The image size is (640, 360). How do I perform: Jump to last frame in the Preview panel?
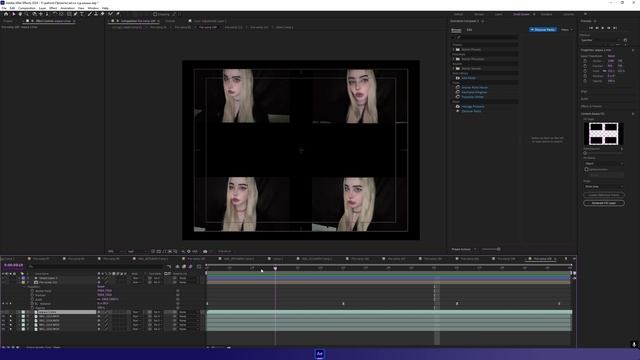click(x=615, y=28)
